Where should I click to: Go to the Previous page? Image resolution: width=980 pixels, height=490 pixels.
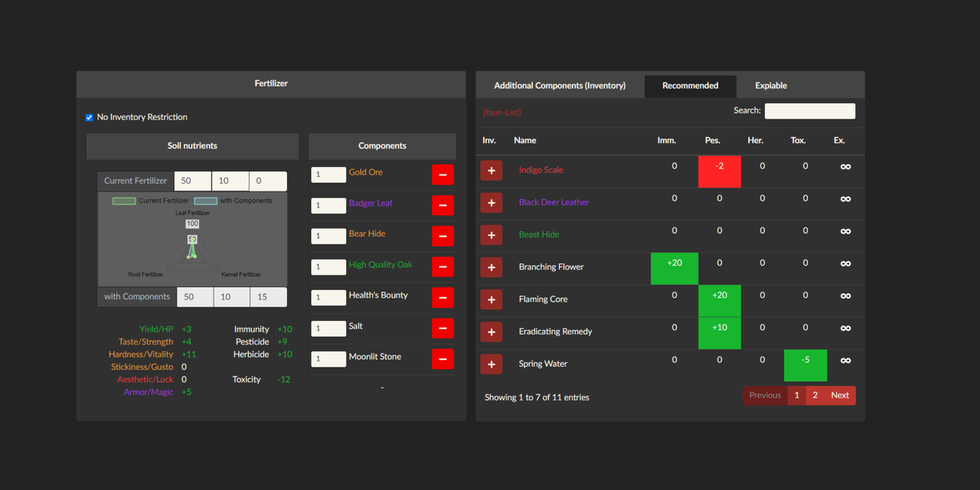(x=765, y=396)
